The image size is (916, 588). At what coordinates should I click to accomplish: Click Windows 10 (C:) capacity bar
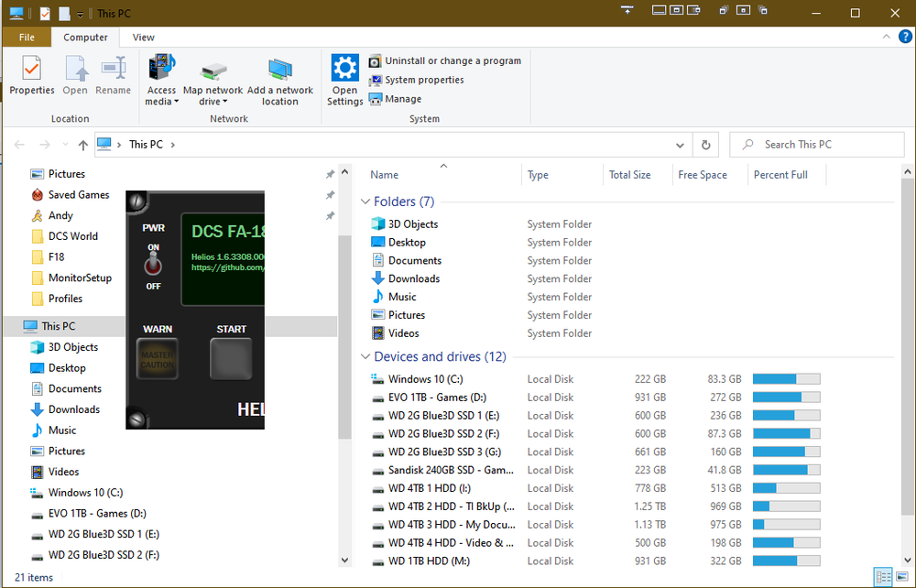(x=786, y=379)
